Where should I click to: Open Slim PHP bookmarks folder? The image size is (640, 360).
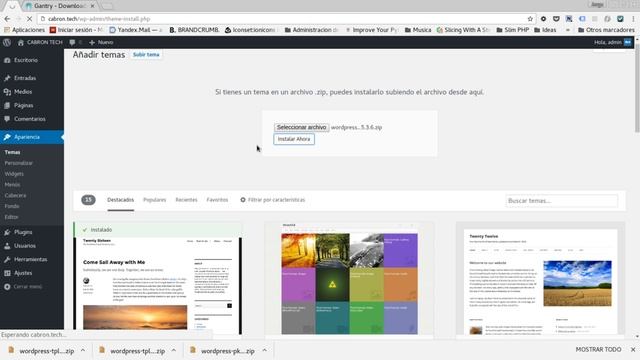(513, 30)
